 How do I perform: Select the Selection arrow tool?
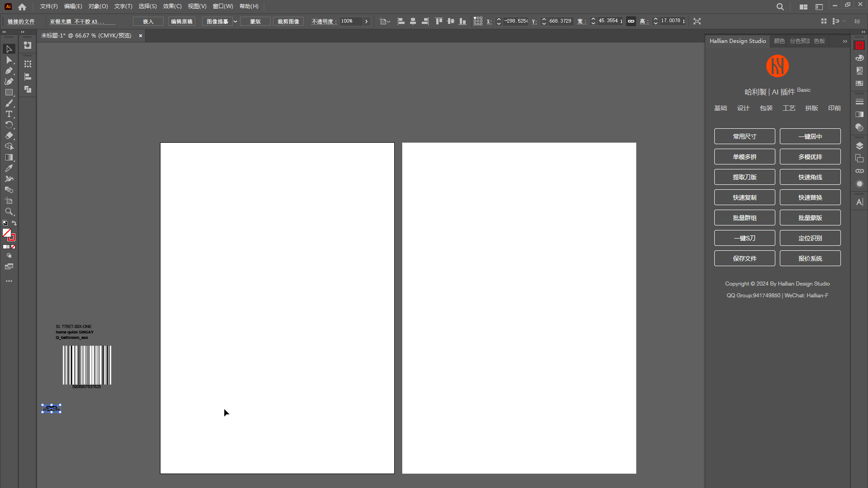click(9, 49)
